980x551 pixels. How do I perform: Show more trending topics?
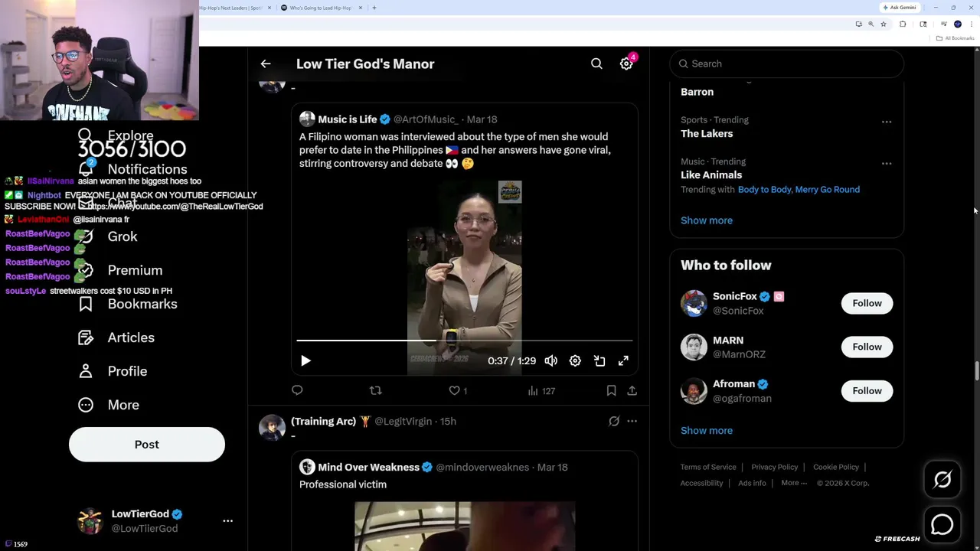(707, 220)
